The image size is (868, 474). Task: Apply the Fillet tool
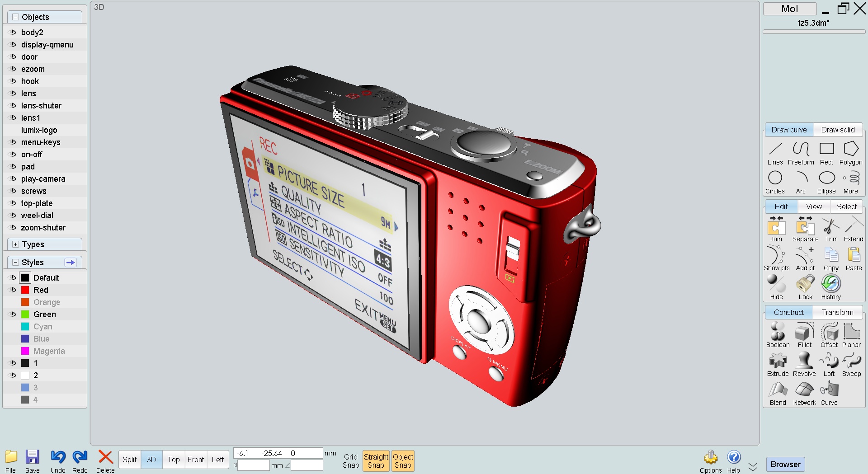[804, 335]
